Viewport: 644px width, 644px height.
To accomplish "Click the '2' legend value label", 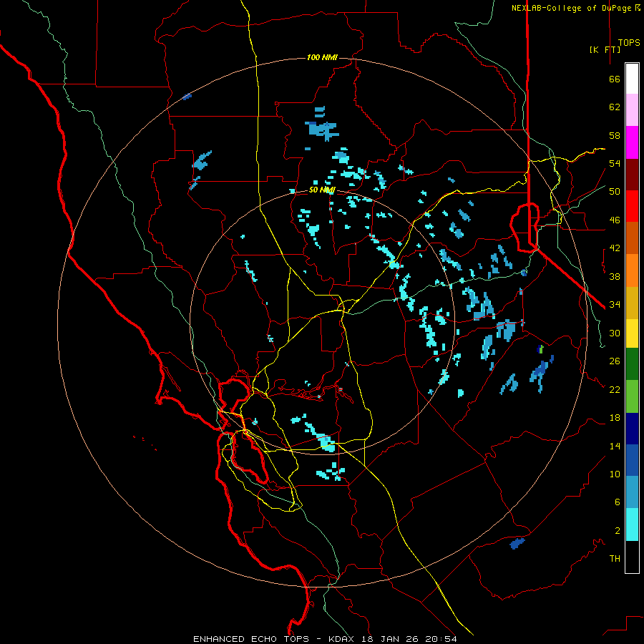I will 618,530.
